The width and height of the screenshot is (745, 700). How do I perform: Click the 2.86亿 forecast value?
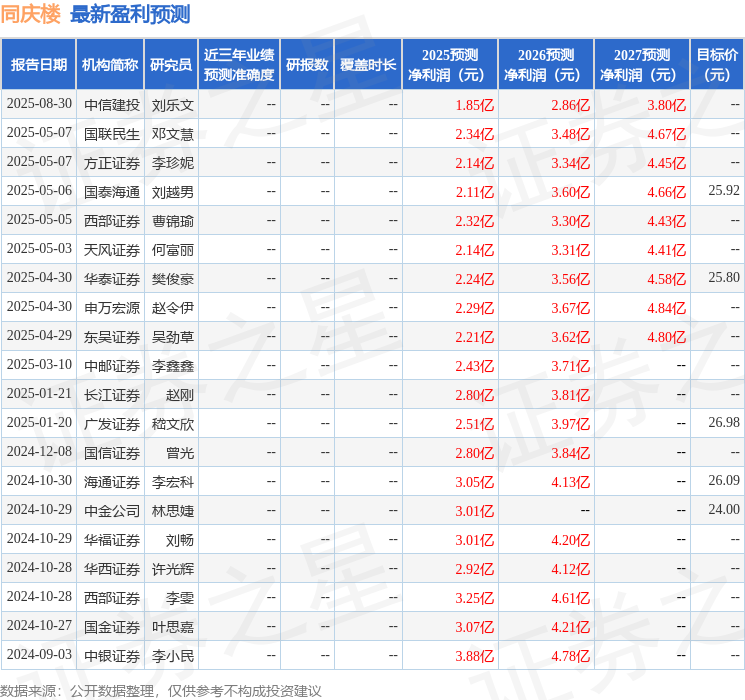[570, 105]
